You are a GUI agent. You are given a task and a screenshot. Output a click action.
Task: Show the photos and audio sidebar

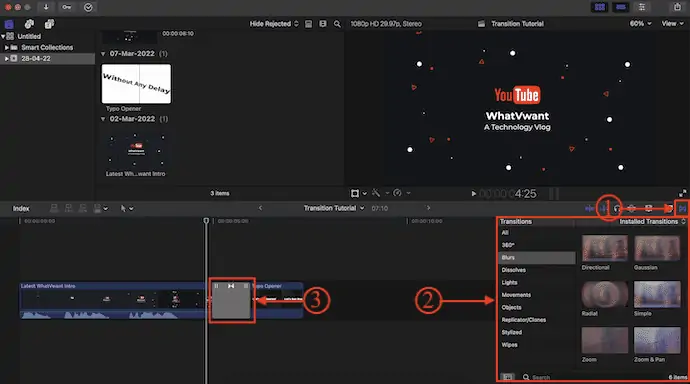(29, 24)
